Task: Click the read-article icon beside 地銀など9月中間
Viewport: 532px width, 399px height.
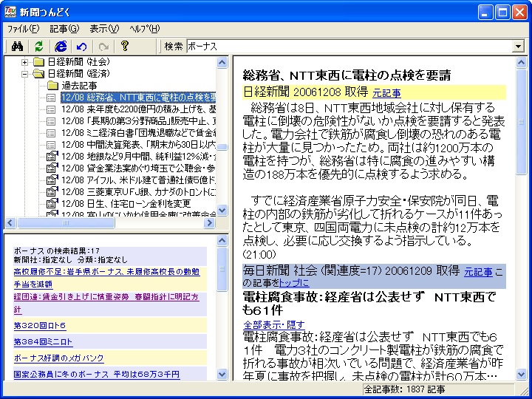Action: click(52, 156)
